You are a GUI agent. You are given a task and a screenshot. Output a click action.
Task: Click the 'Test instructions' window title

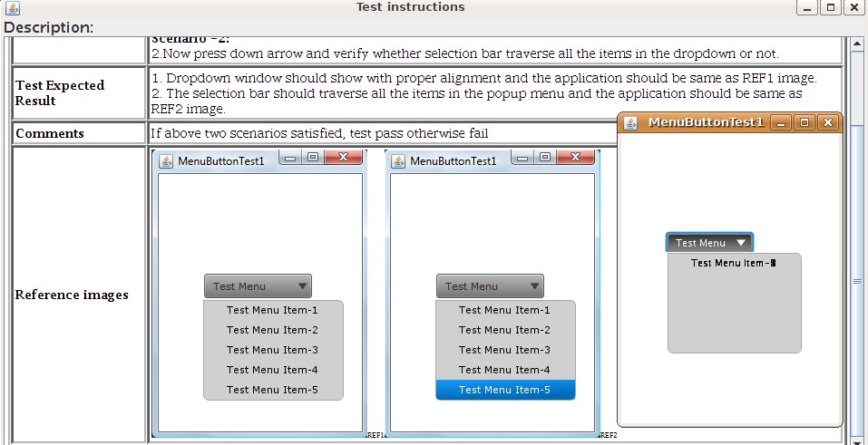click(x=410, y=7)
